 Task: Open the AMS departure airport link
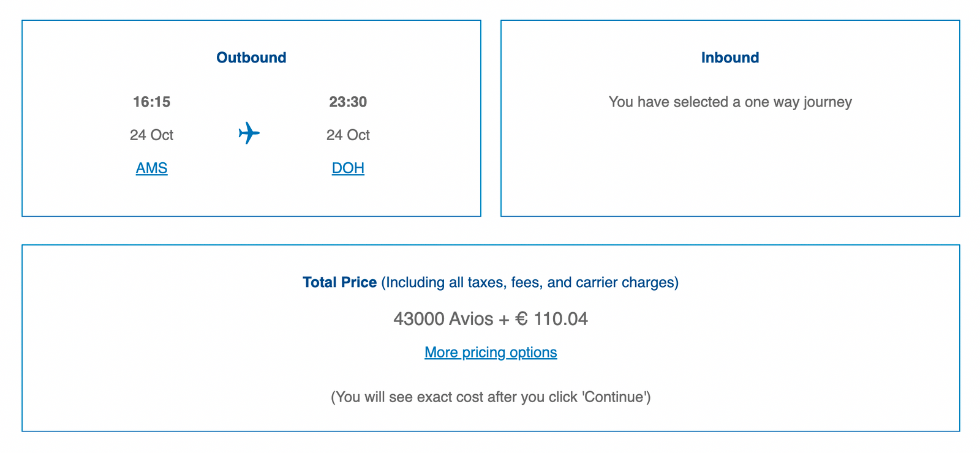(x=151, y=168)
